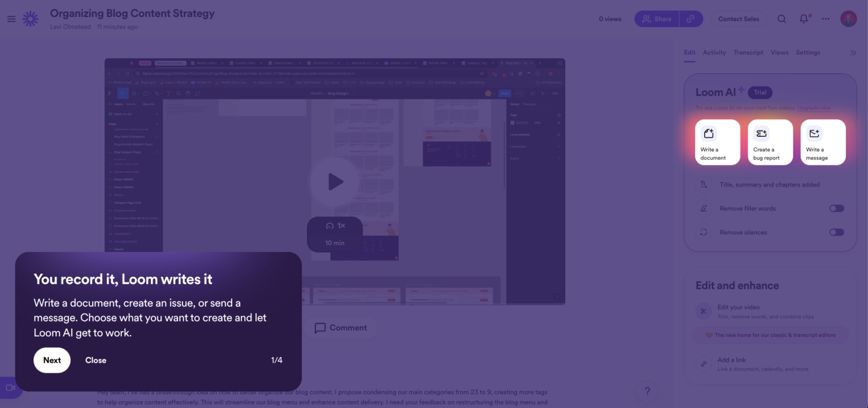This screenshot has height=408, width=868.
Task: Switch to the Activity tab
Action: (x=714, y=52)
